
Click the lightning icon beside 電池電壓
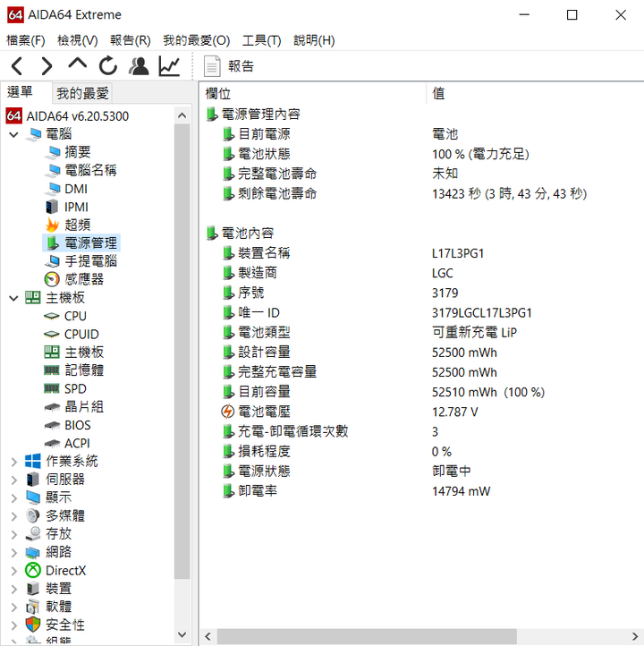(x=228, y=412)
